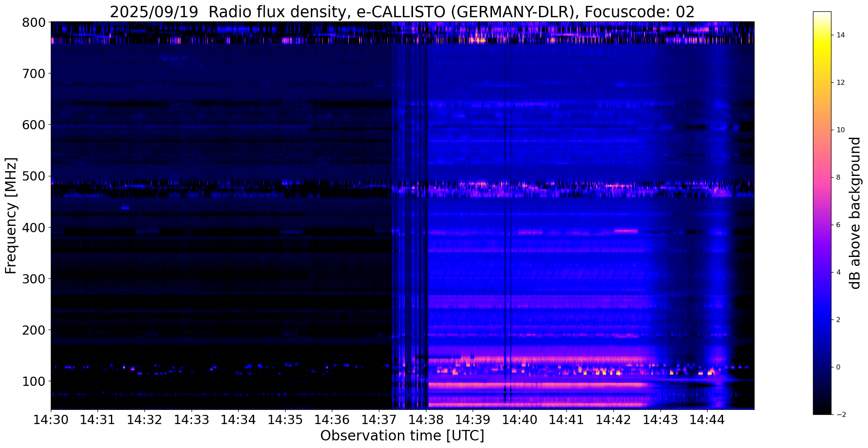Image resolution: width=868 pixels, height=448 pixels.
Task: Click the 14:37 time tick label
Action: click(x=379, y=419)
